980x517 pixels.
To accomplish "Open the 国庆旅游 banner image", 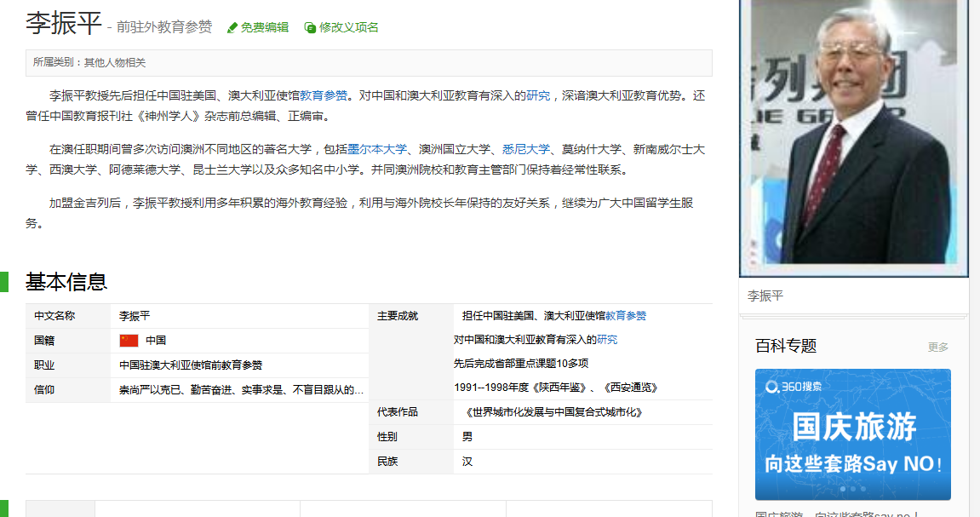I will (x=852, y=434).
